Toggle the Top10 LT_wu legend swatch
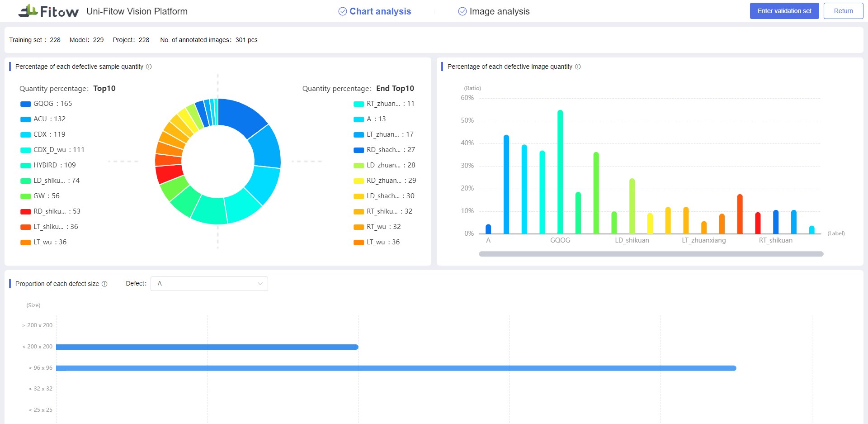This screenshot has height=424, width=868. coord(25,243)
